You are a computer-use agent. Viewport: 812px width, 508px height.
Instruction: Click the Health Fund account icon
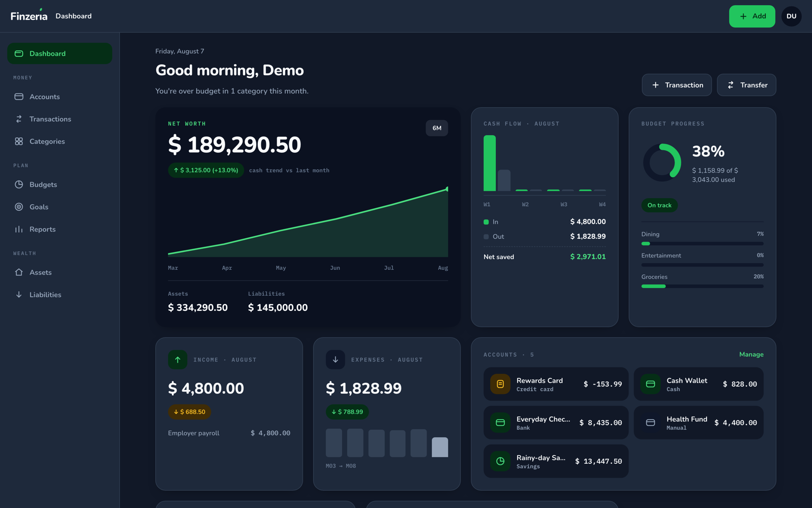click(x=651, y=423)
